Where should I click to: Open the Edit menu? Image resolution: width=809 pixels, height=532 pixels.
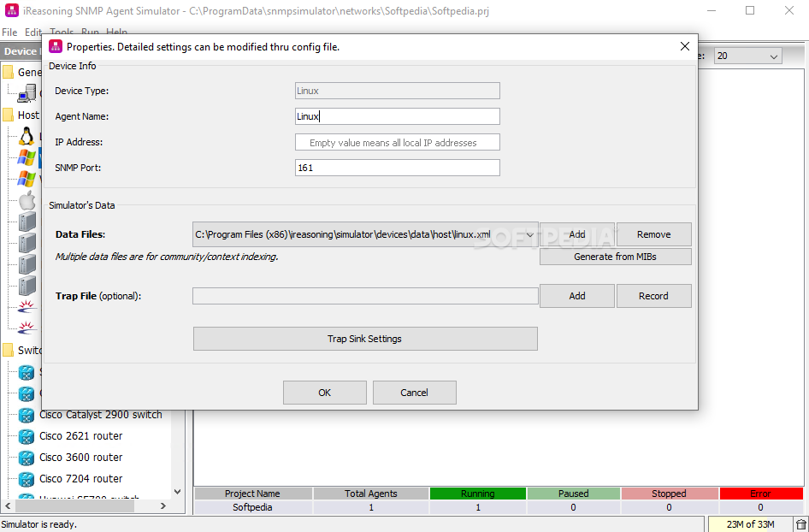click(33, 32)
